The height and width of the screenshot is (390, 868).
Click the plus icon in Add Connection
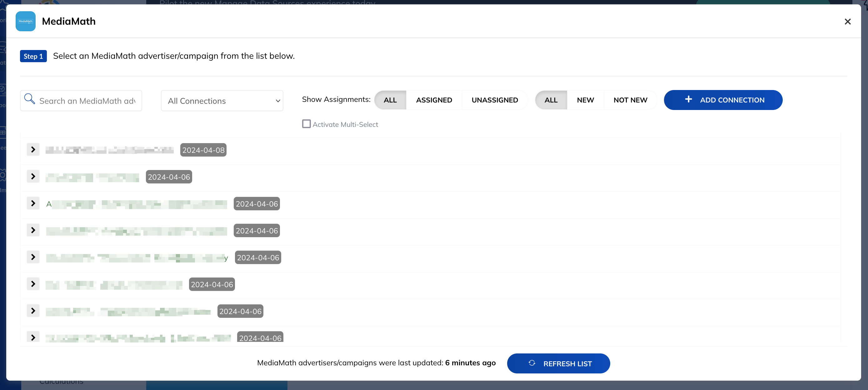[688, 99]
